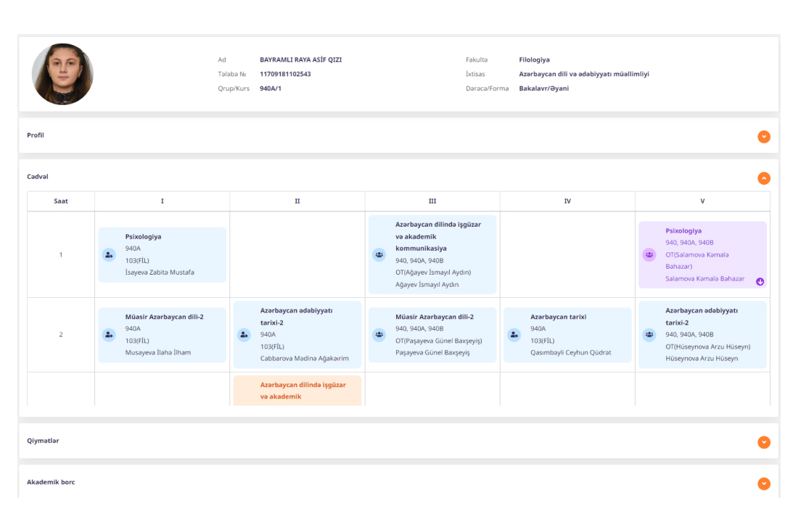The width and height of the screenshot is (798, 532).
Task: Click person icon in Monday Müasir Azərbaycan dili-2
Action: coord(109,335)
